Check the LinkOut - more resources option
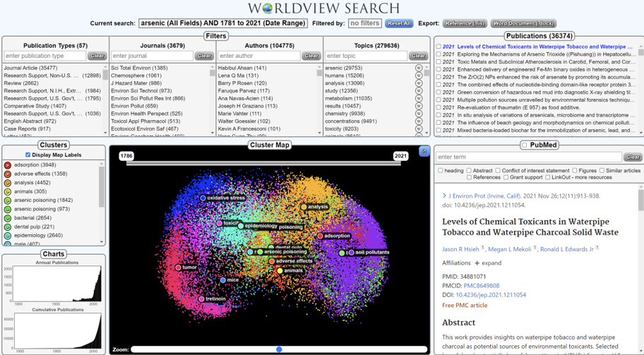The width and height of the screenshot is (644, 355). tap(548, 177)
